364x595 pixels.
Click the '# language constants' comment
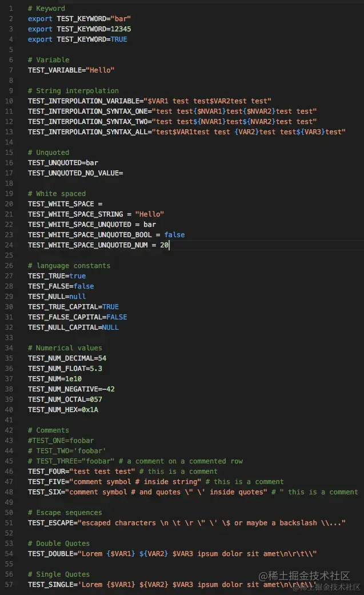click(x=69, y=266)
